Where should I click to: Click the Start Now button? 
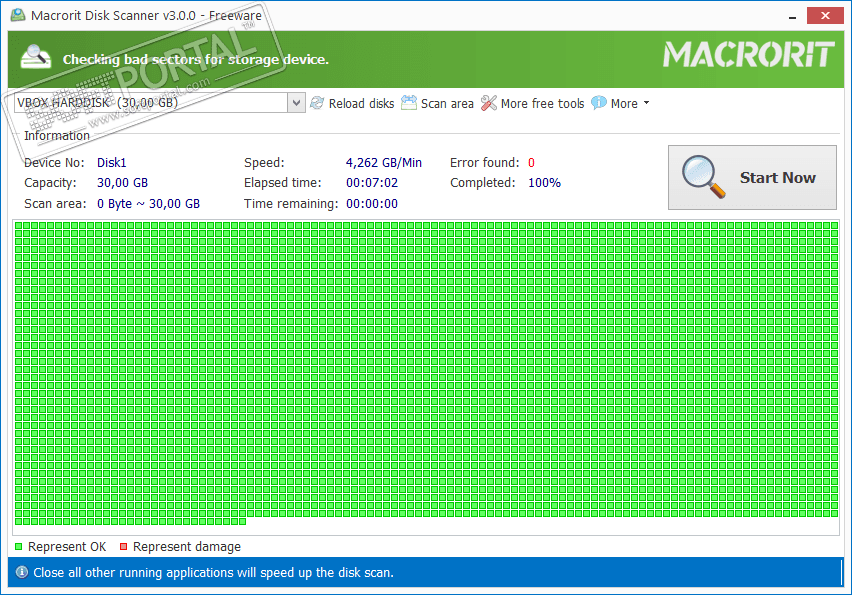pos(752,177)
